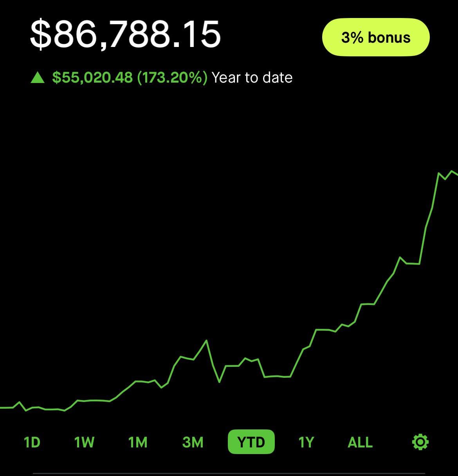
Task: Tap the (173.20%) return percentage
Action: 172,78
